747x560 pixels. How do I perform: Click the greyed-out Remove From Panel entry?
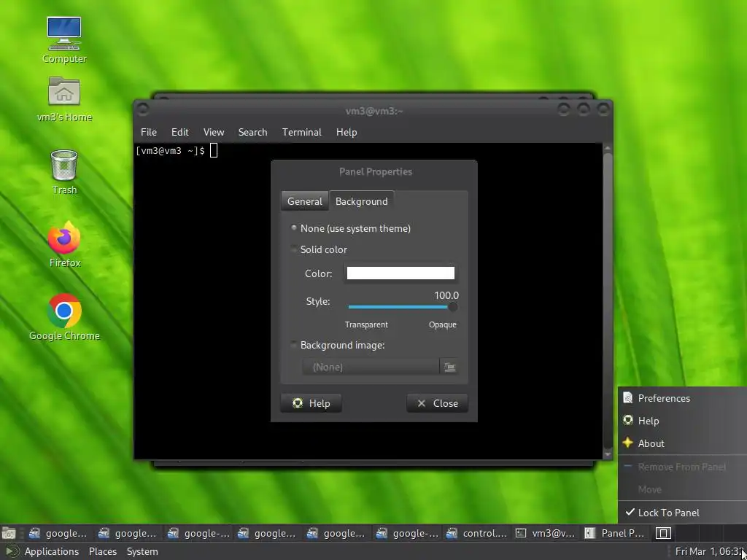pyautogui.click(x=682, y=467)
